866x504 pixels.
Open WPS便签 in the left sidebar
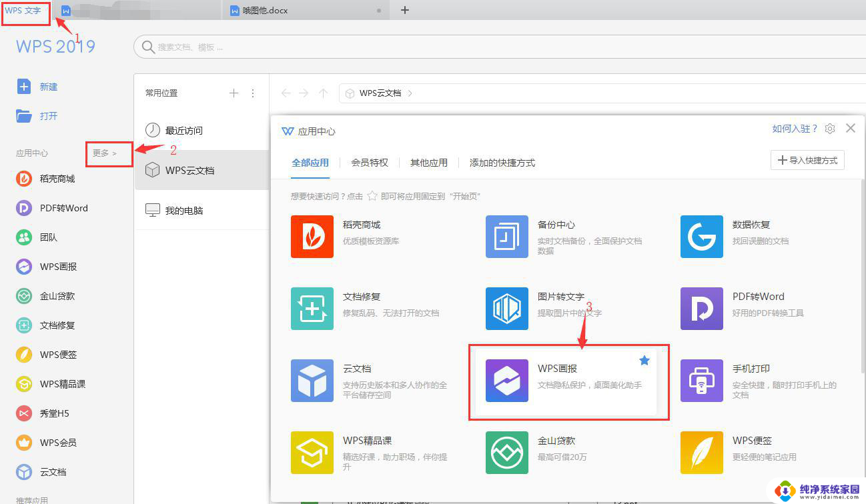[x=46, y=355]
